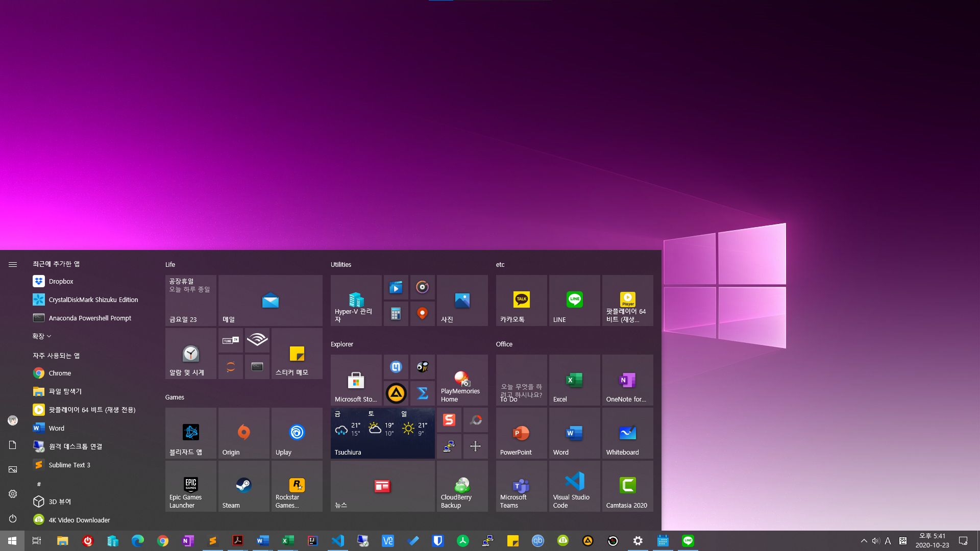Open Chrome from frequently used apps
Image resolution: width=980 pixels, height=551 pixels.
pos(59,373)
